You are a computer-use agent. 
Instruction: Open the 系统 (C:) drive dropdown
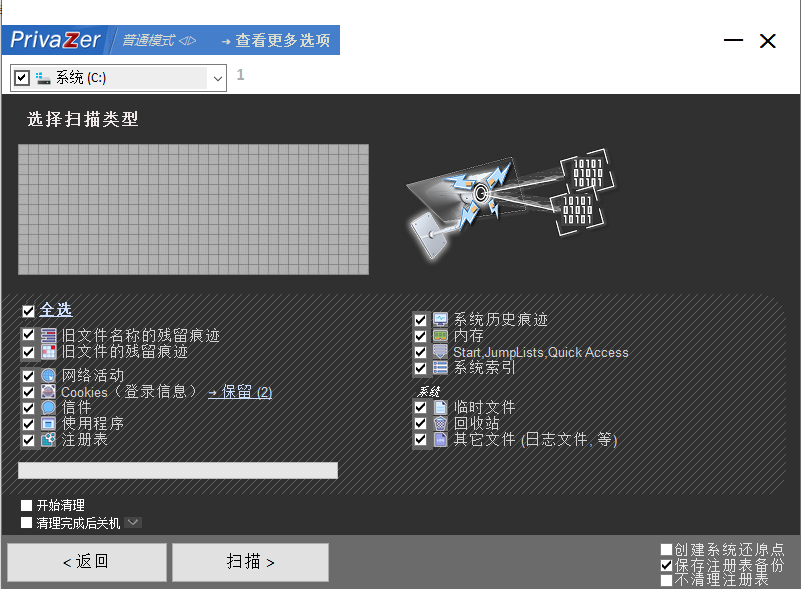click(218, 78)
